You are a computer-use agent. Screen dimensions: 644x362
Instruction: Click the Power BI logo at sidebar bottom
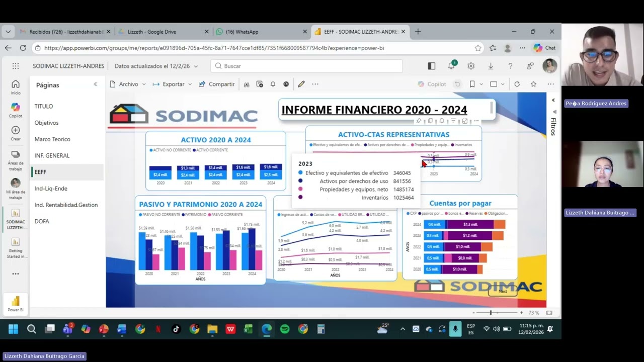tap(16, 304)
